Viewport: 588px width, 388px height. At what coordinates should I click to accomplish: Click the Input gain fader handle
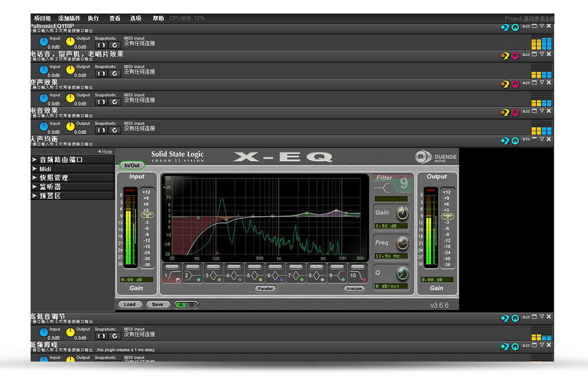click(x=147, y=215)
